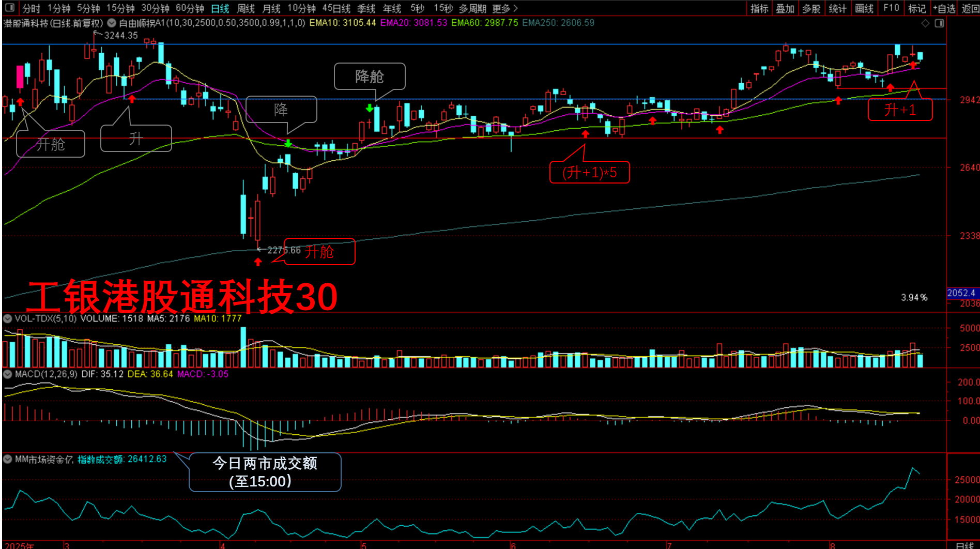Viewport: 980px width, 549px height.
Task: Select the 45日线 period
Action: click(336, 8)
